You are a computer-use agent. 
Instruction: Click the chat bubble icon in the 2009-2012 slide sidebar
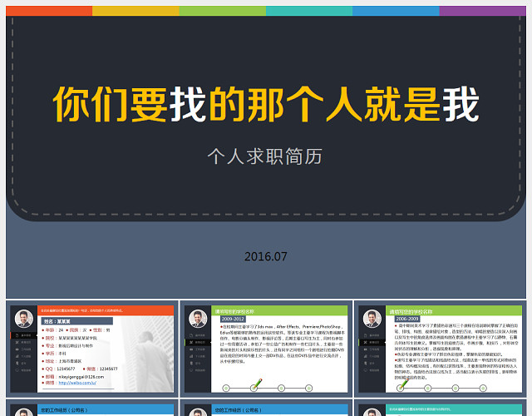click(191, 370)
